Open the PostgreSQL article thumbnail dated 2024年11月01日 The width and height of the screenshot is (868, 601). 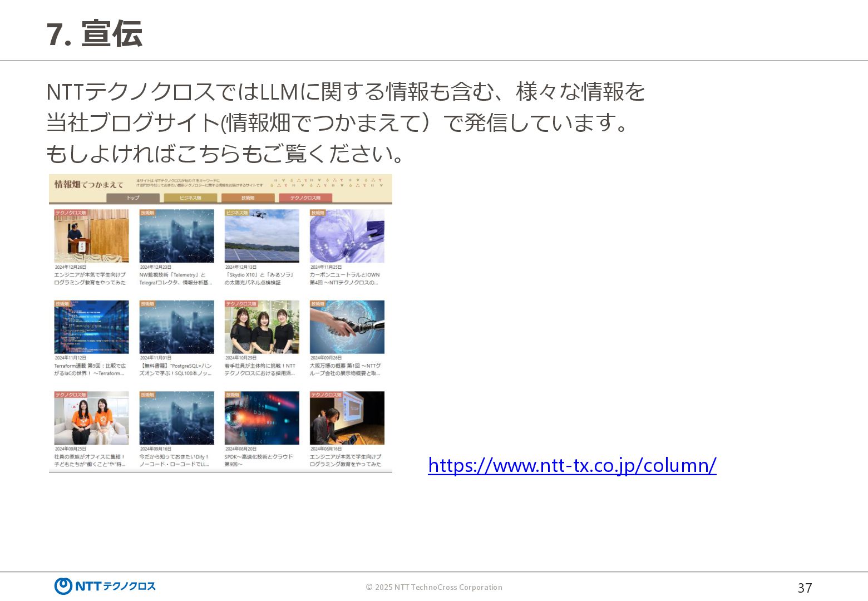click(x=176, y=327)
